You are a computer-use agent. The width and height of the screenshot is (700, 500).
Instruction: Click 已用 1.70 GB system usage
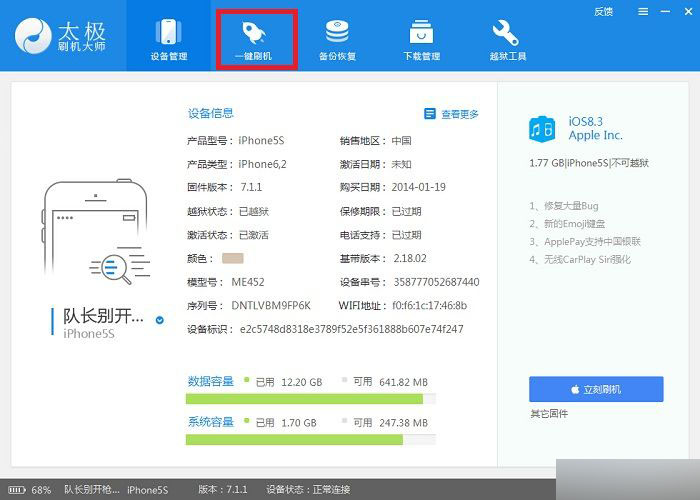click(x=286, y=423)
